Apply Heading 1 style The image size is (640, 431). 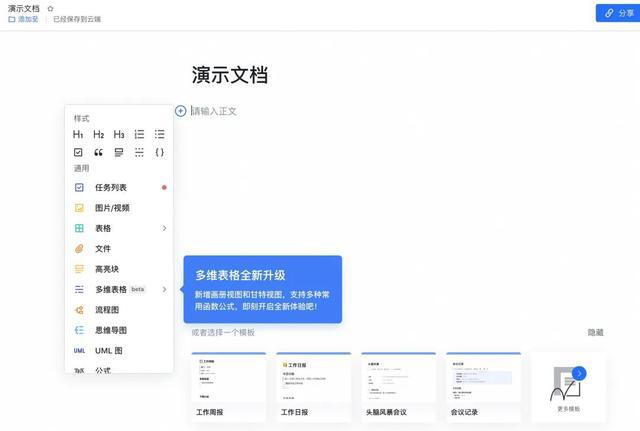coord(78,134)
